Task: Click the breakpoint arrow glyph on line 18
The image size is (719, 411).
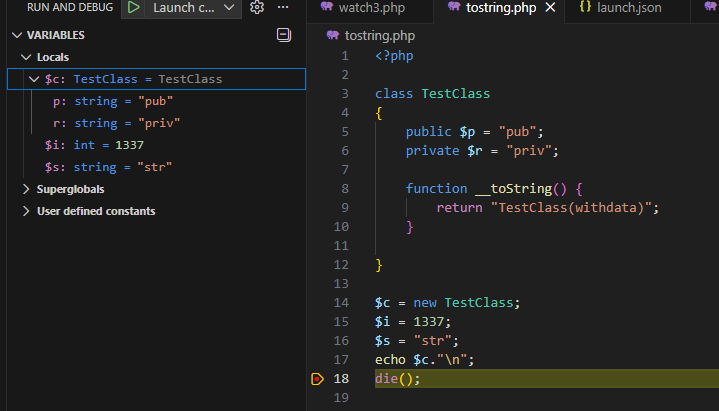Action: (318, 379)
